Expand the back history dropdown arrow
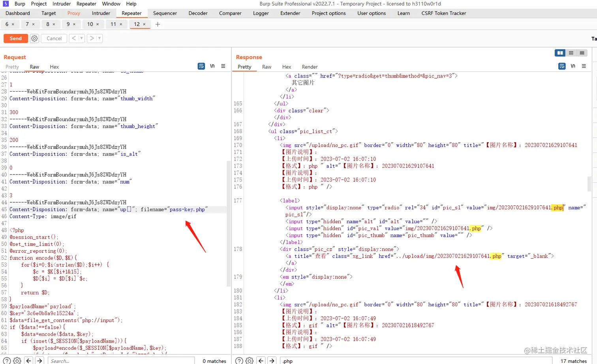The height and width of the screenshot is (364, 597). pyautogui.click(x=82, y=38)
